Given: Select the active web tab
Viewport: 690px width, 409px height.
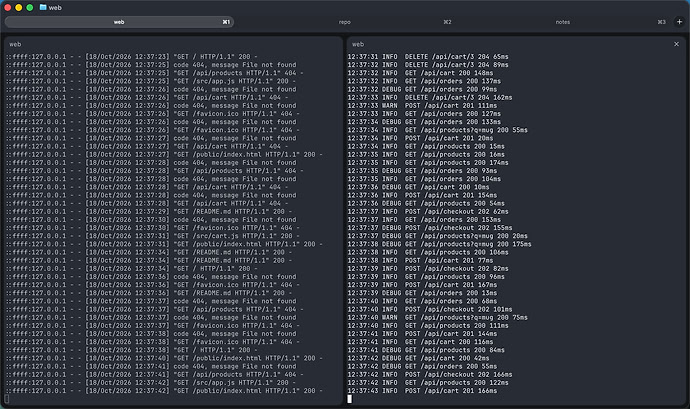Looking at the screenshot, I should click(x=119, y=22).
